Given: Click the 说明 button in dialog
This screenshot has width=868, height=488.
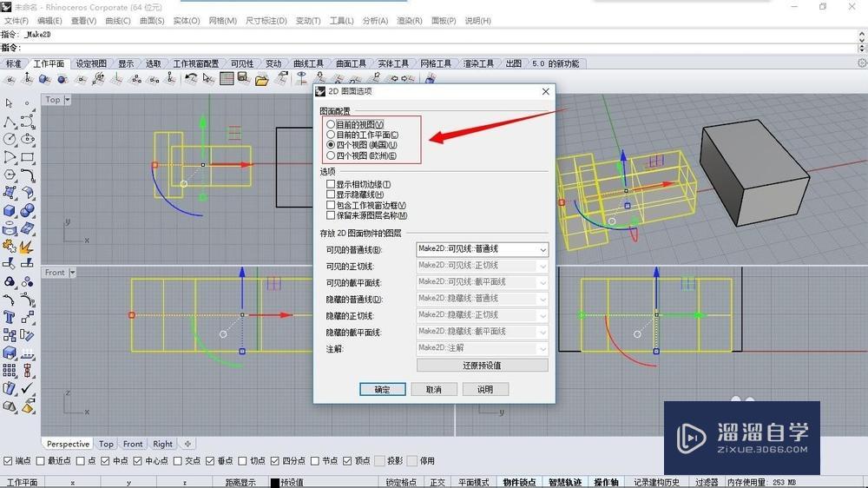Looking at the screenshot, I should click(485, 389).
